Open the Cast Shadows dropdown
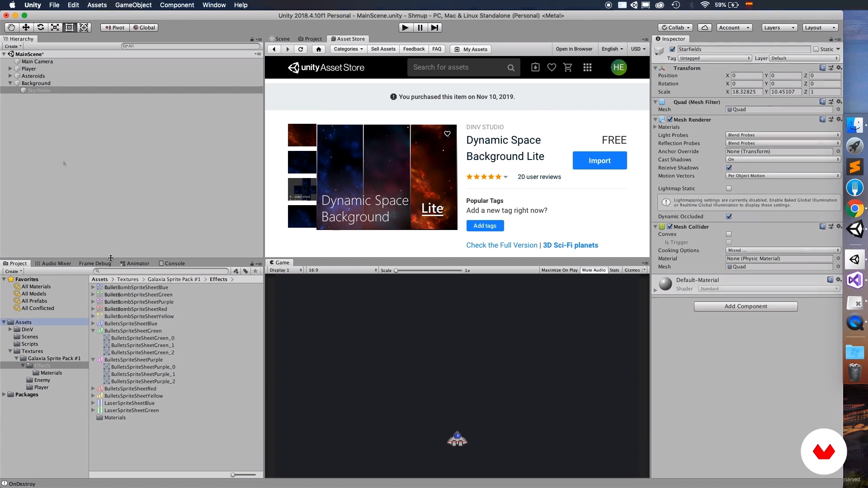 pos(783,160)
